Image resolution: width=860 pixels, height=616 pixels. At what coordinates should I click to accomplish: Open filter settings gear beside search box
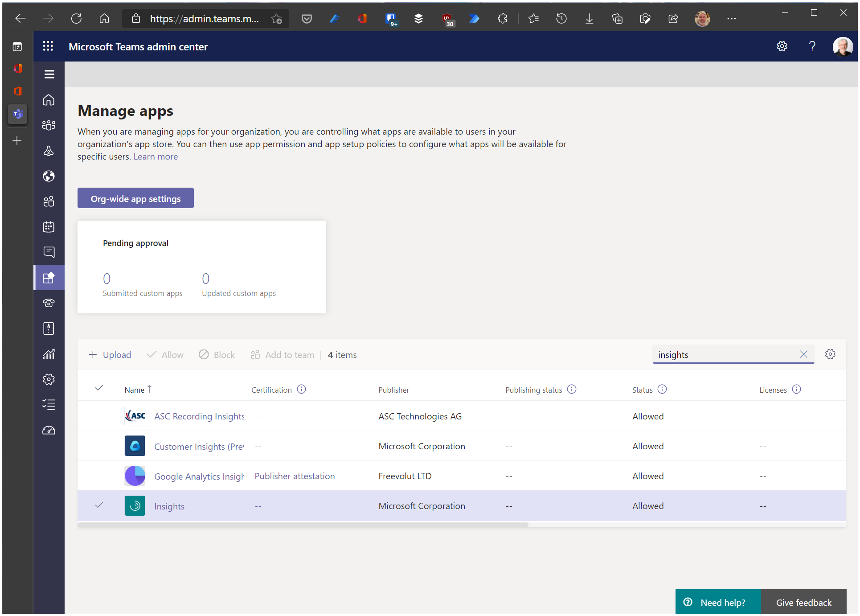coord(830,354)
